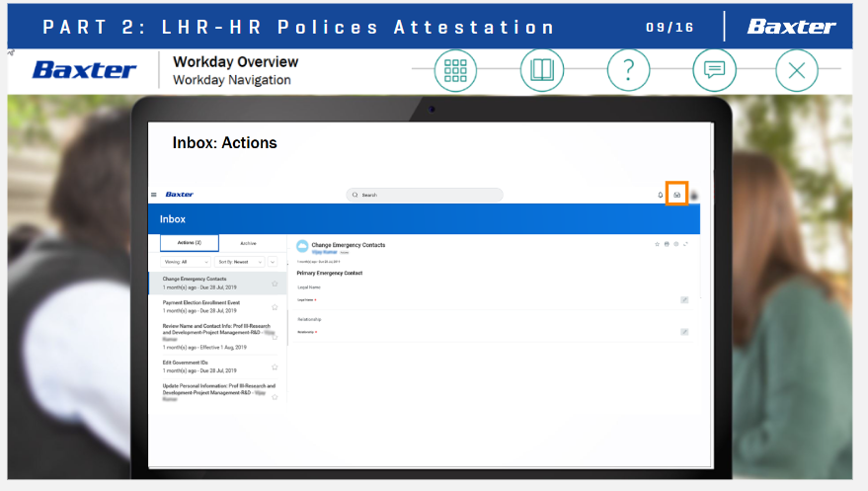Select the Actions (3) tab

[190, 243]
